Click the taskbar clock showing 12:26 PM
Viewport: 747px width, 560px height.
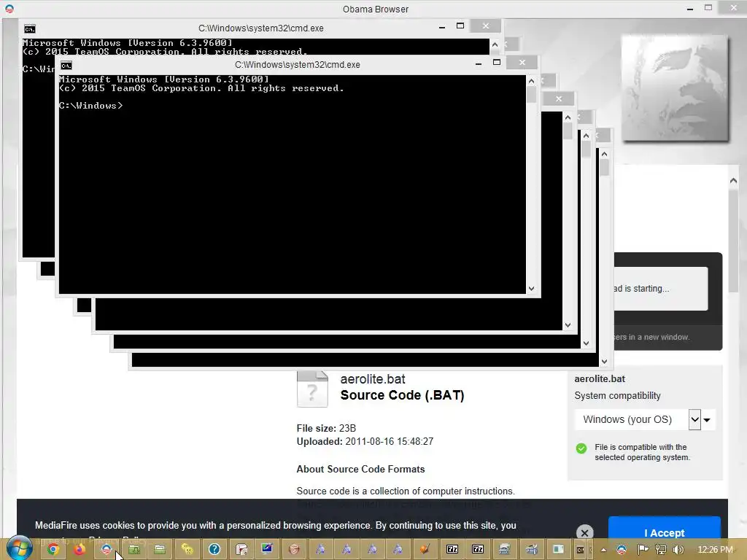(x=715, y=550)
